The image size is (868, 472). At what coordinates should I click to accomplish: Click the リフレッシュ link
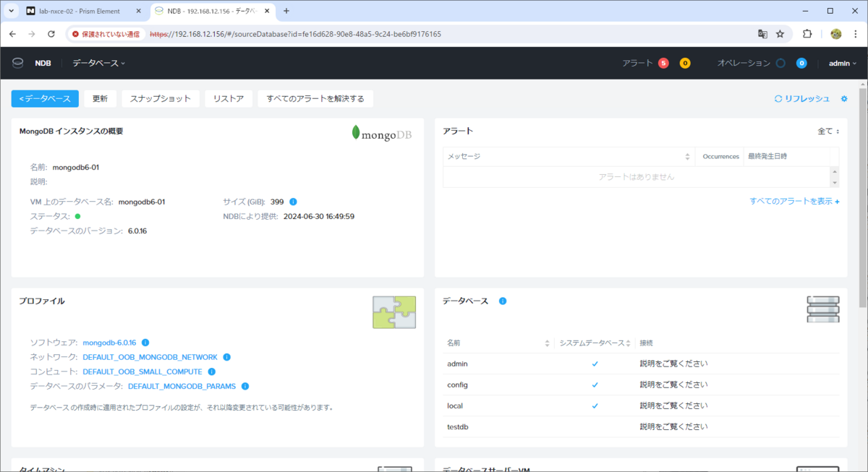[802, 99]
